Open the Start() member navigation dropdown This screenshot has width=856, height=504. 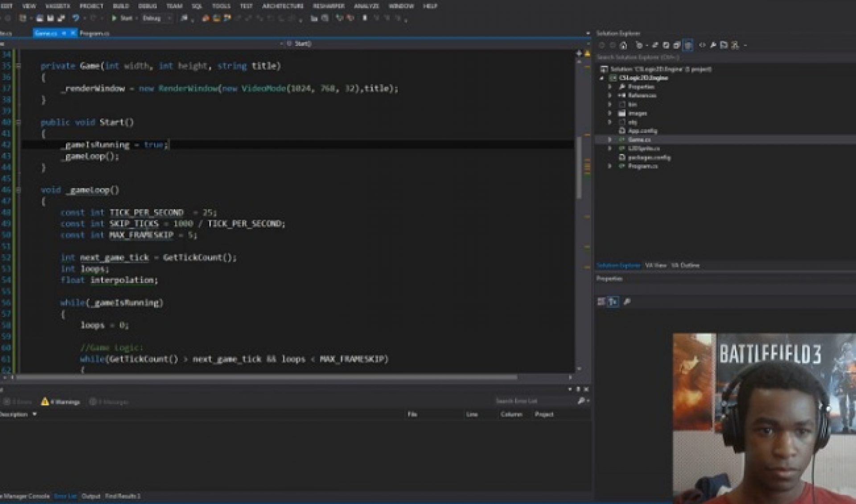coord(435,44)
